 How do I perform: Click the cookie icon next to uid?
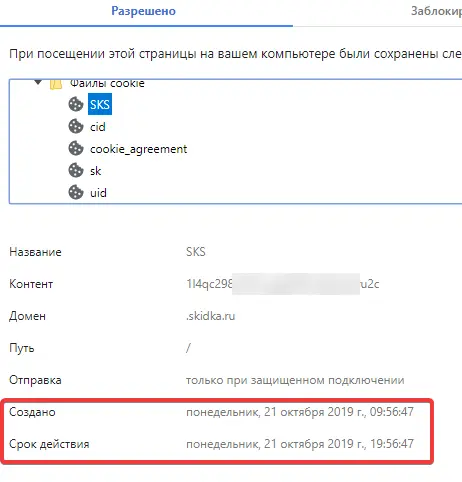point(76,193)
